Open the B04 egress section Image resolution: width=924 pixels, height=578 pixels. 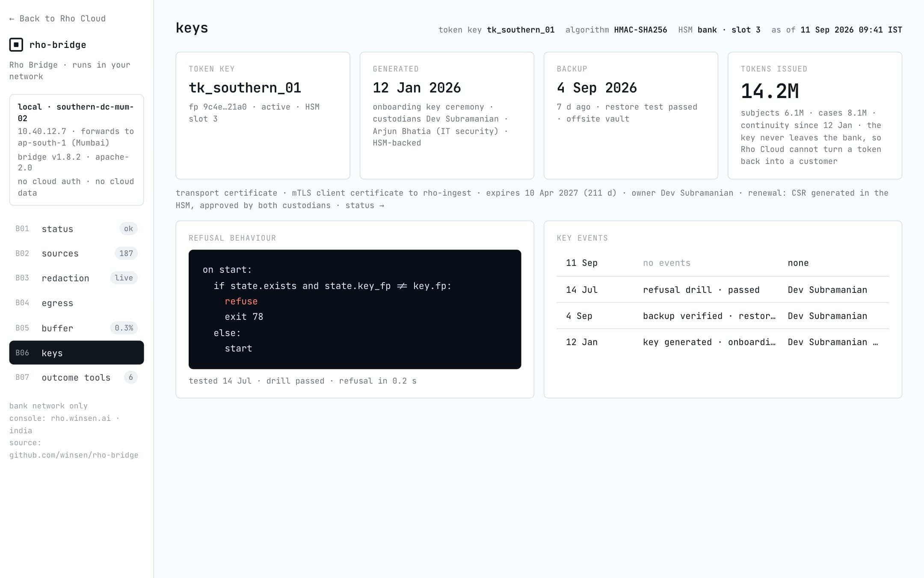coord(77,303)
